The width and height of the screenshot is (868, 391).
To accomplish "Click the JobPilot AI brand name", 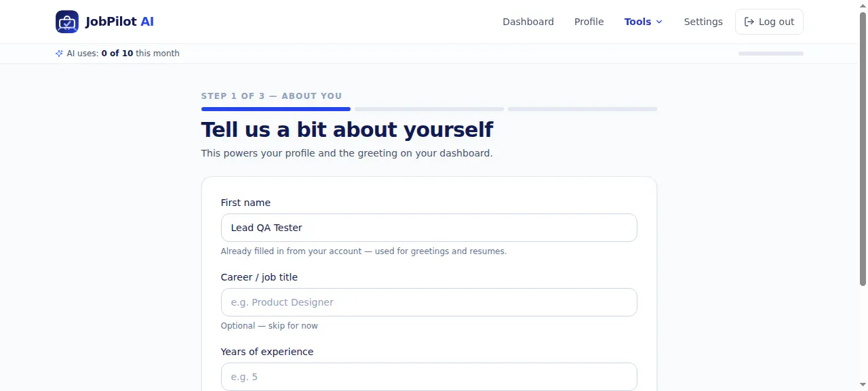I will tap(119, 22).
